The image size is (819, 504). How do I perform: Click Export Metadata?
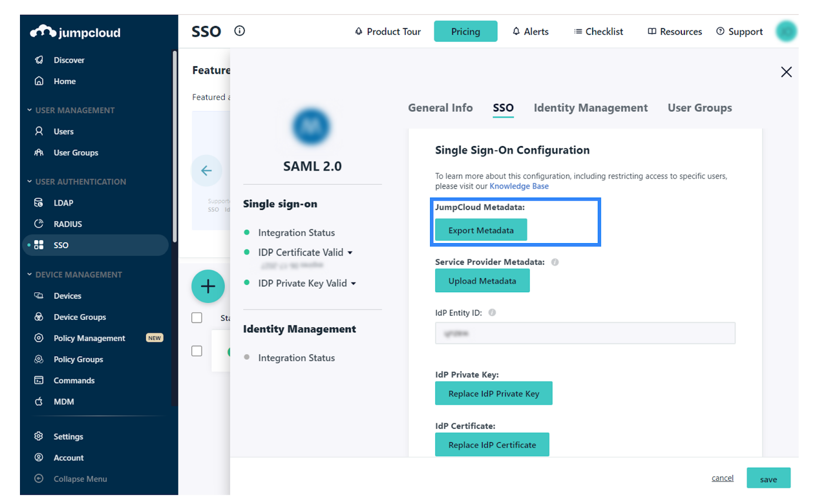click(481, 230)
